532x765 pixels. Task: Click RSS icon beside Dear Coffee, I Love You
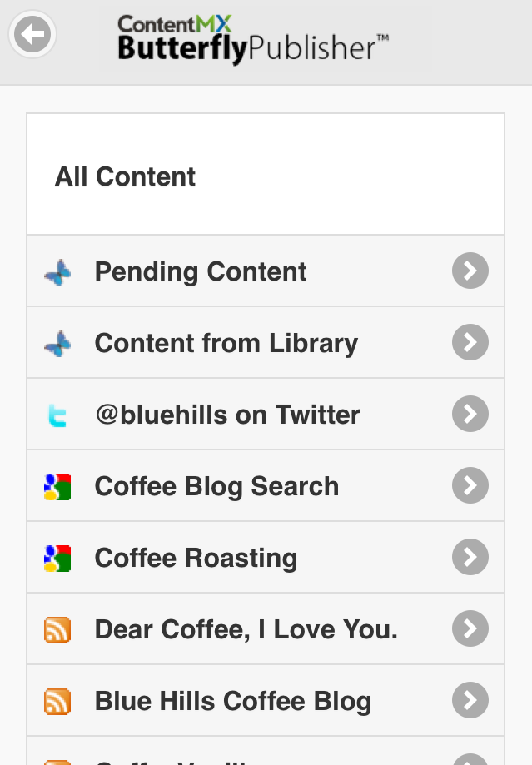[57, 629]
